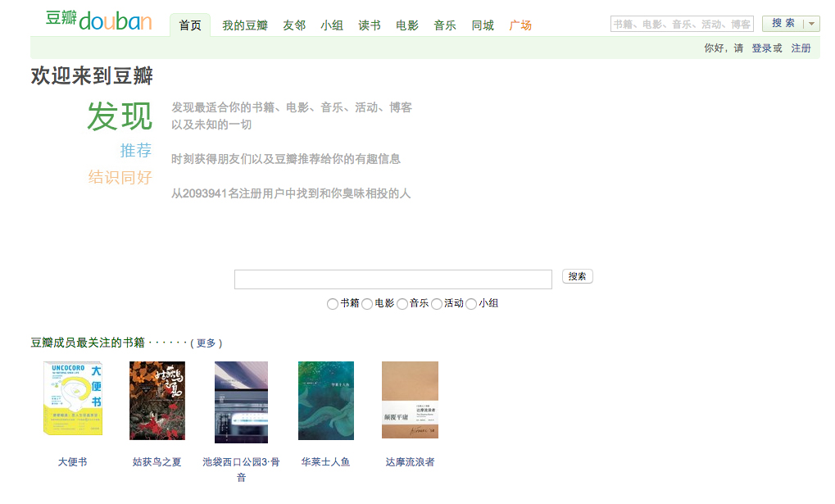Screen dimensions: 835x504
Task: Select the 豆瓣成员最关注的书籍 heading
Action: [88, 343]
